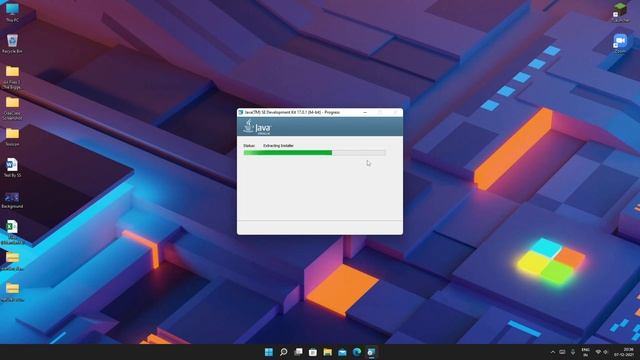640x360 pixels.
Task: Click the touch keyboard tray icon
Action: click(562, 352)
